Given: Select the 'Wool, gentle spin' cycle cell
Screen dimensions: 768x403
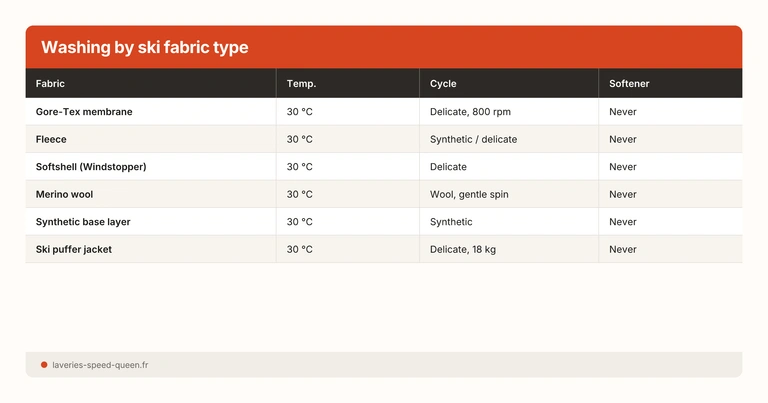Looking at the screenshot, I should 469,194.
